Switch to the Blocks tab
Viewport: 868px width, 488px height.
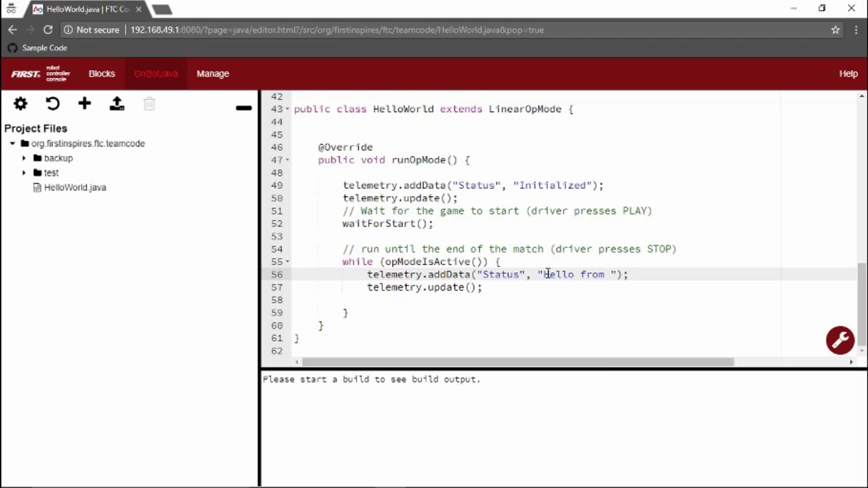102,73
